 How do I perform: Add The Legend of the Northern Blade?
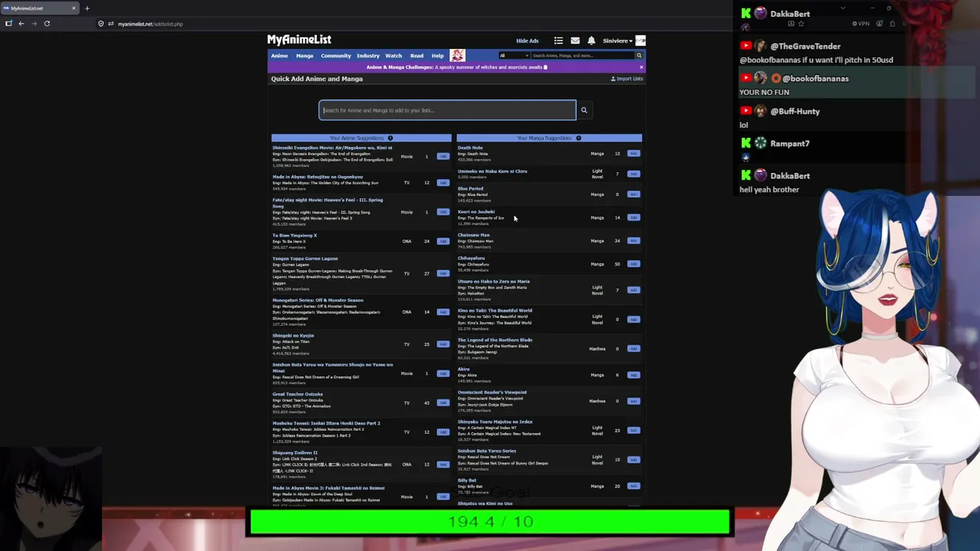(633, 349)
